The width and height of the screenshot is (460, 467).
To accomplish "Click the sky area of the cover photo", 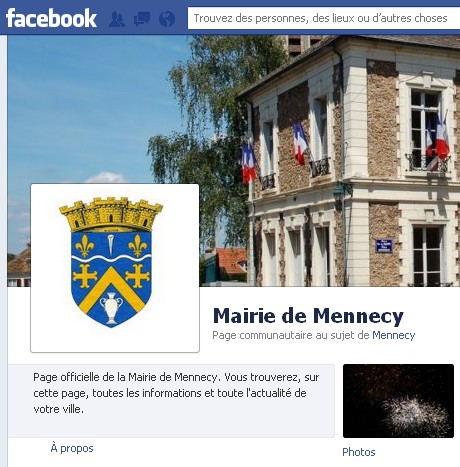I will pos(87,107).
